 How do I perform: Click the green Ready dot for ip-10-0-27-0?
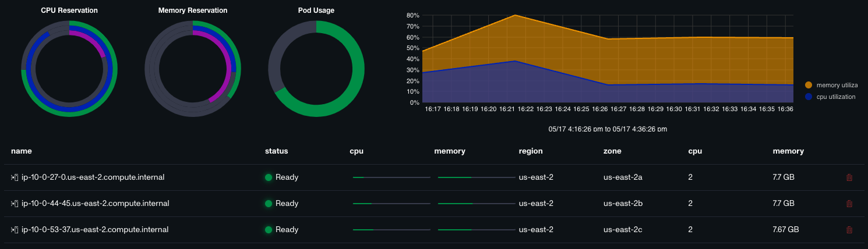269,177
